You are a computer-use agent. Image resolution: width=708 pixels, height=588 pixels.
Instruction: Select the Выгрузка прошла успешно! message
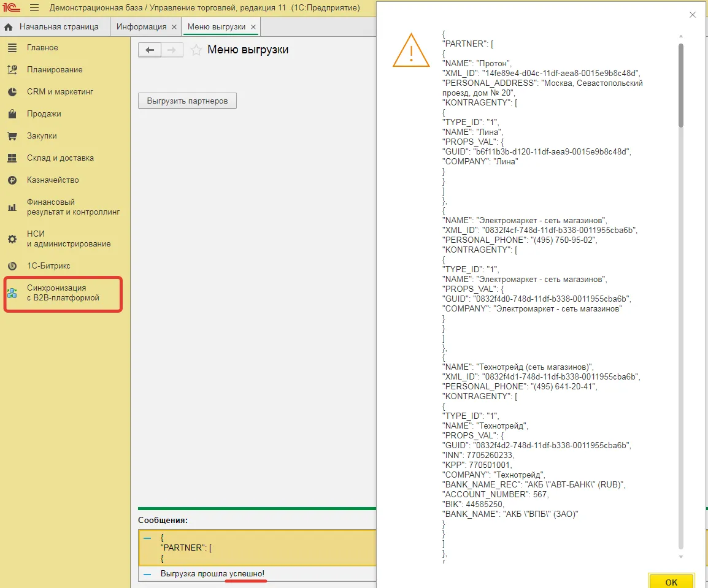(x=212, y=574)
